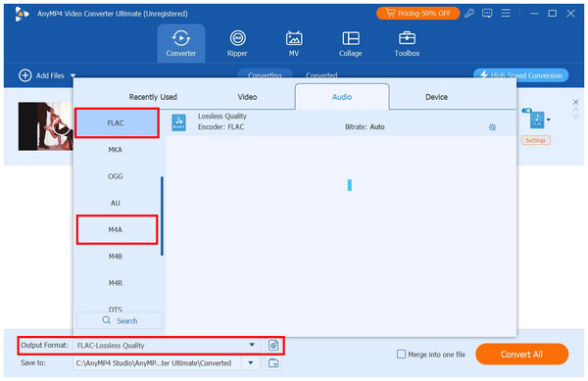Click the FLAC preset music file icon
The height and width of the screenshot is (381, 588).
click(x=179, y=122)
